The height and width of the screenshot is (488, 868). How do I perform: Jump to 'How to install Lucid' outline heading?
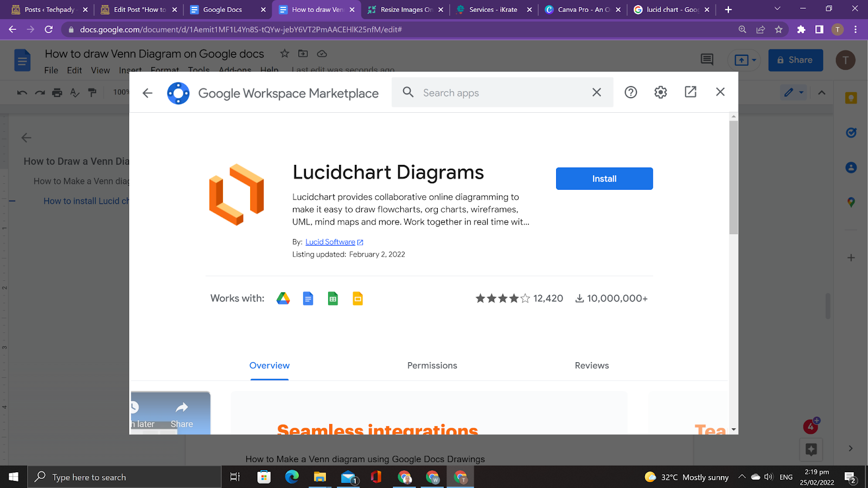(x=86, y=201)
